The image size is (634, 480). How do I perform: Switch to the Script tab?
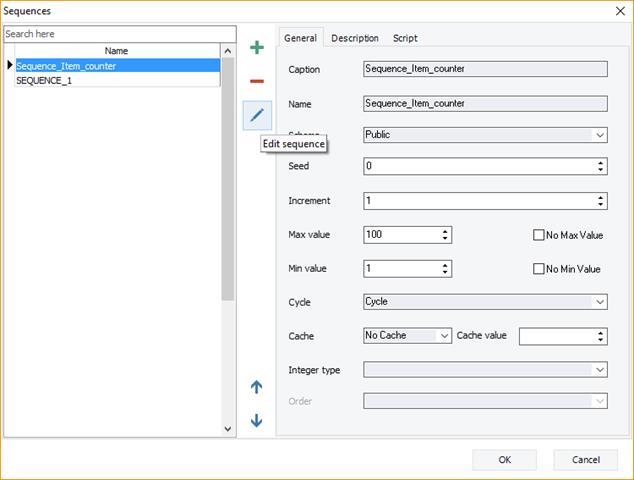(405, 38)
